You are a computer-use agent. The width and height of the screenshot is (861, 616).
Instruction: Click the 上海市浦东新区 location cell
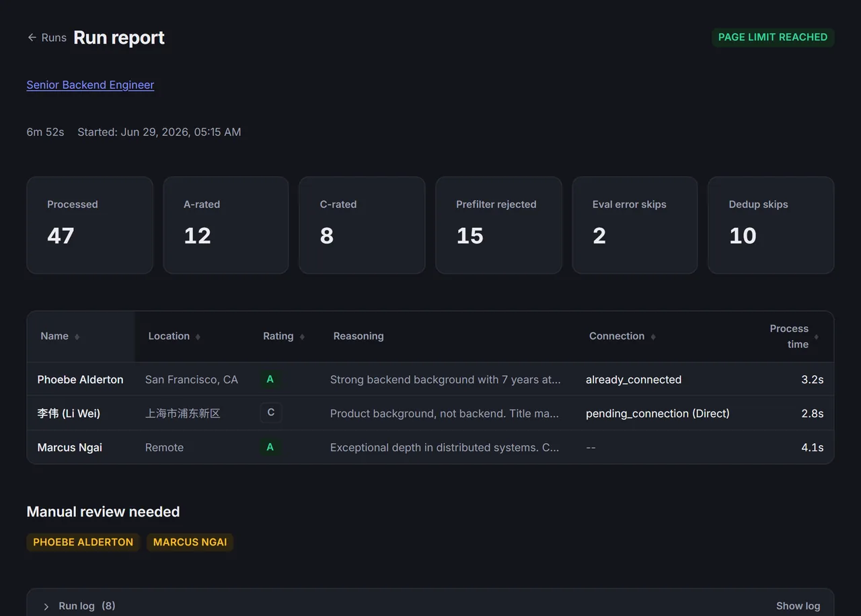pyautogui.click(x=183, y=414)
